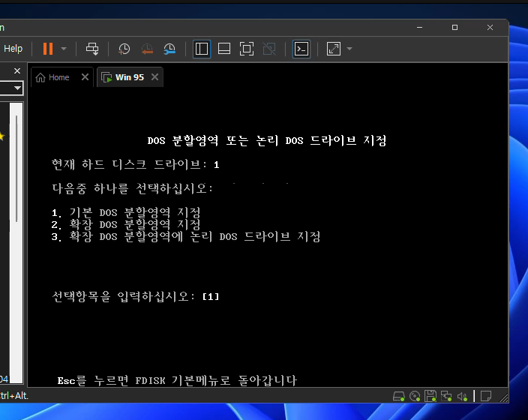Image resolution: width=528 pixels, height=420 pixels.
Task: Open the Help menu
Action: click(13, 49)
